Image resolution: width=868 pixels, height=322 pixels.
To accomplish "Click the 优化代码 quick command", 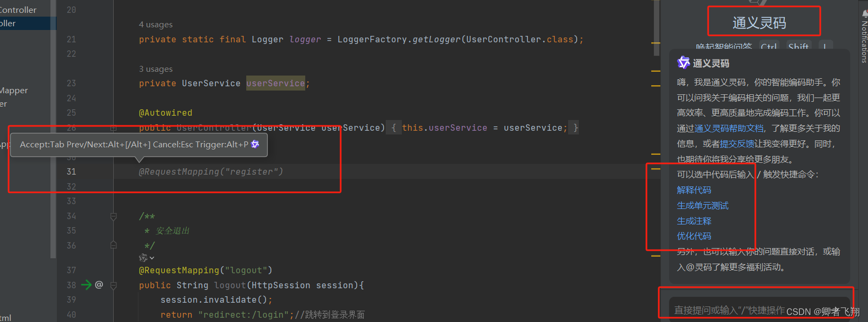I will click(x=694, y=236).
